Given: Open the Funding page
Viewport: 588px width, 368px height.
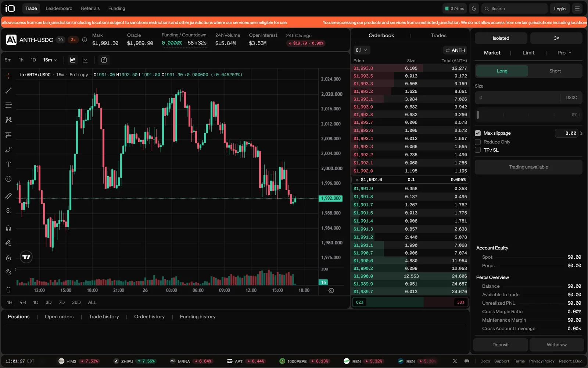Looking at the screenshot, I should click(x=116, y=8).
